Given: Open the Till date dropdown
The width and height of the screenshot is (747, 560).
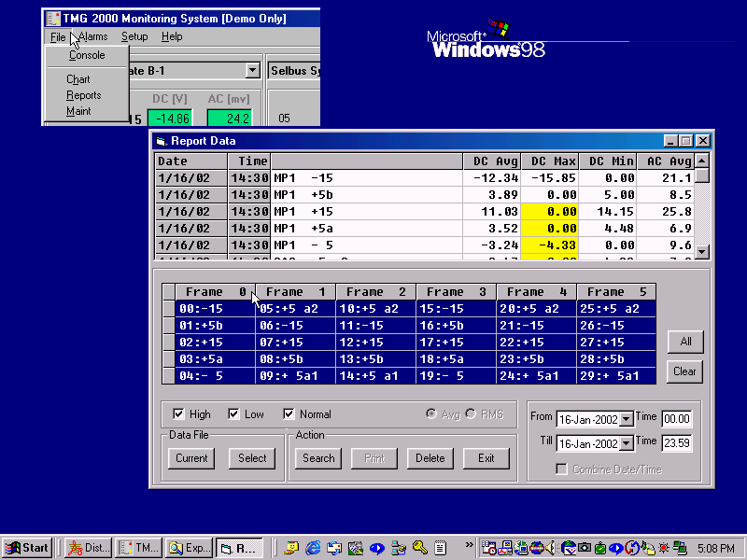Looking at the screenshot, I should click(x=627, y=443).
